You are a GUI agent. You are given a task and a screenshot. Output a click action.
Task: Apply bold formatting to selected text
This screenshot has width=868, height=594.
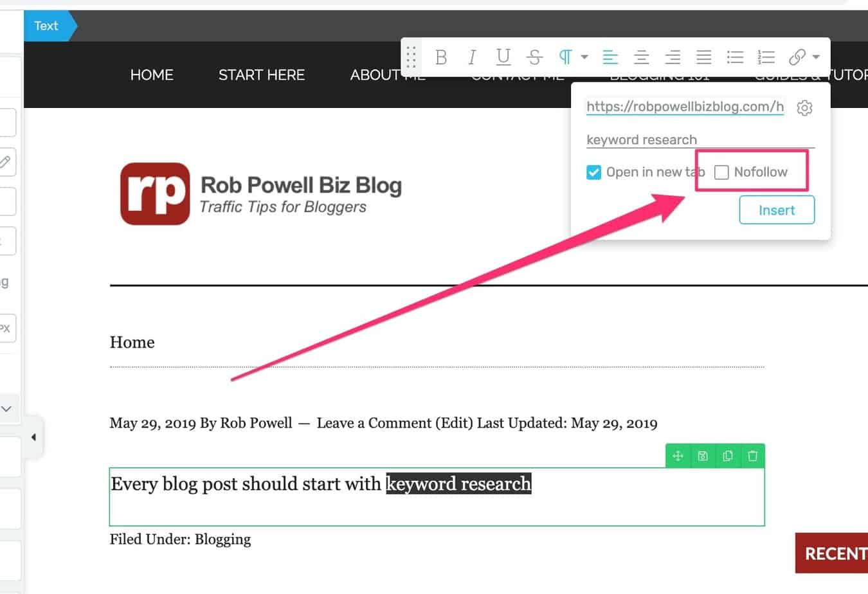pyautogui.click(x=441, y=57)
